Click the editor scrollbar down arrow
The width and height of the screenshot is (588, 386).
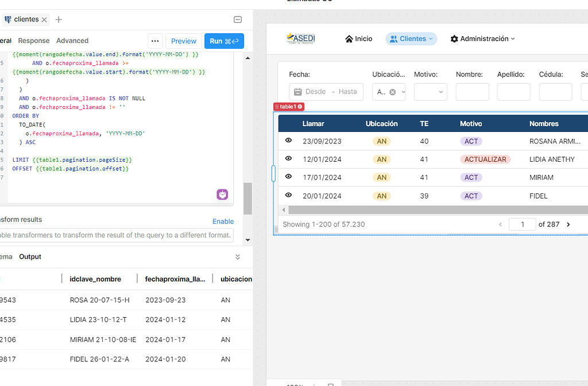[x=247, y=240]
